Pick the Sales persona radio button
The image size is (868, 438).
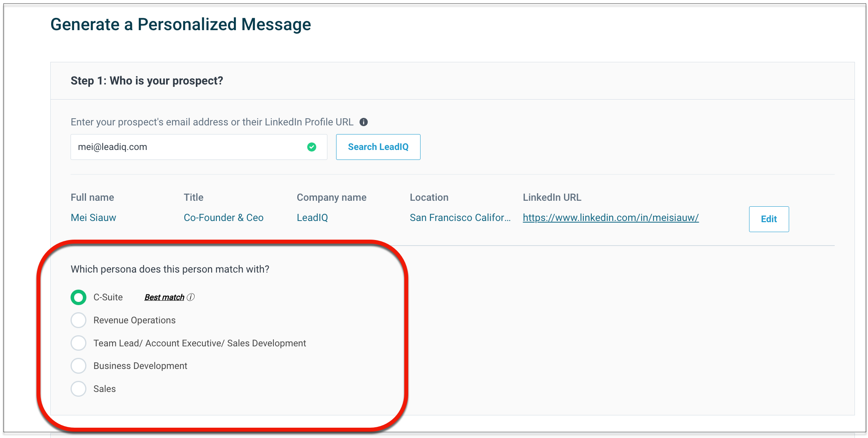click(x=78, y=389)
